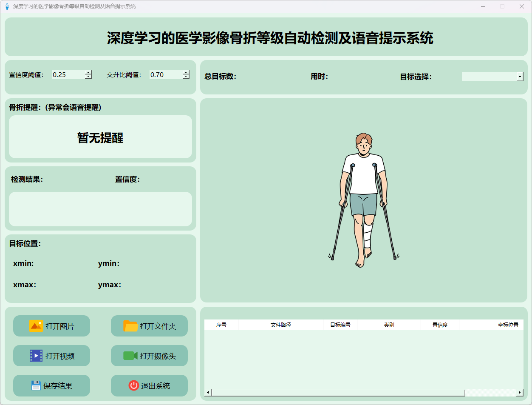Image resolution: width=532 pixels, height=405 pixels.
Task: Click the app icon in the title bar
Action: [x=7, y=6]
